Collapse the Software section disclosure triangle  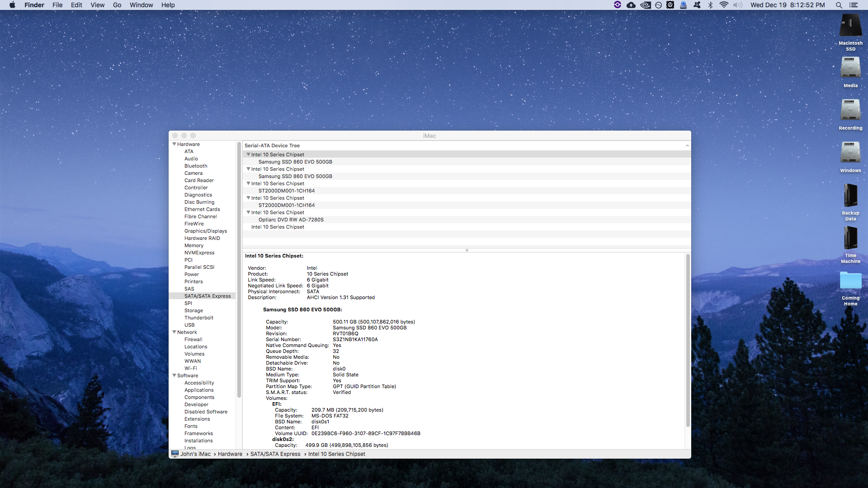pyautogui.click(x=174, y=375)
